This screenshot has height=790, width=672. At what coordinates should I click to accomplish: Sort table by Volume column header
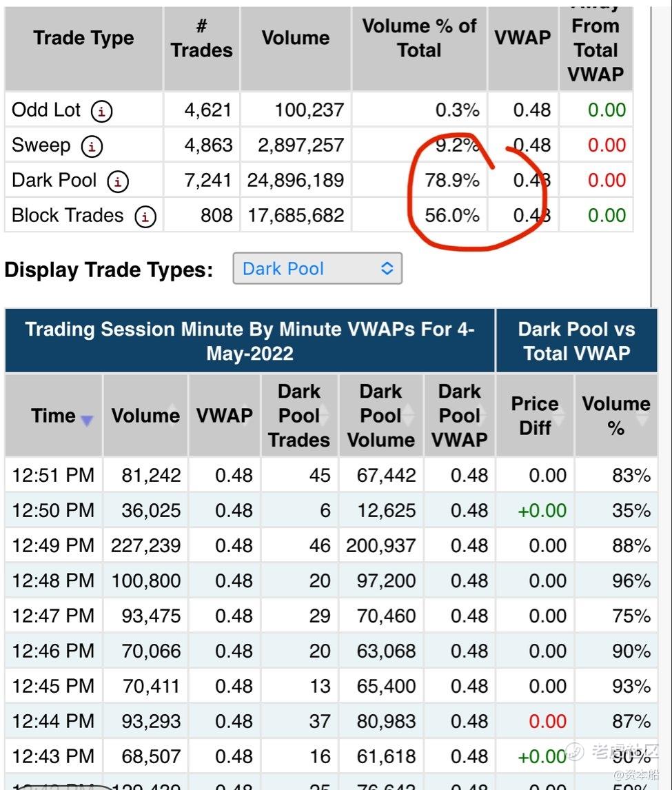tap(145, 416)
